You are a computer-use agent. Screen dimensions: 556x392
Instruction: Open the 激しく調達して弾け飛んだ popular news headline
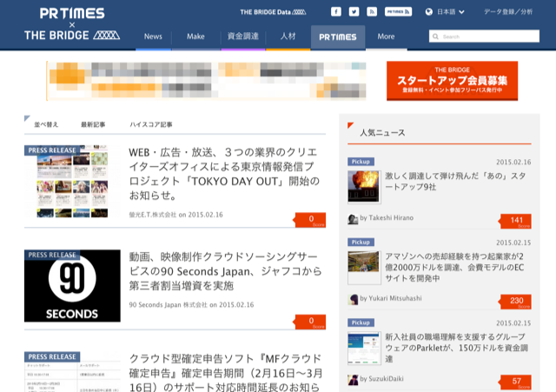(x=455, y=182)
